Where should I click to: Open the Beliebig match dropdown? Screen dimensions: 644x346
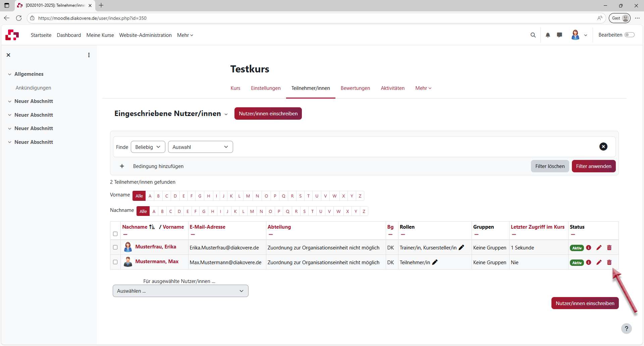[x=148, y=147]
